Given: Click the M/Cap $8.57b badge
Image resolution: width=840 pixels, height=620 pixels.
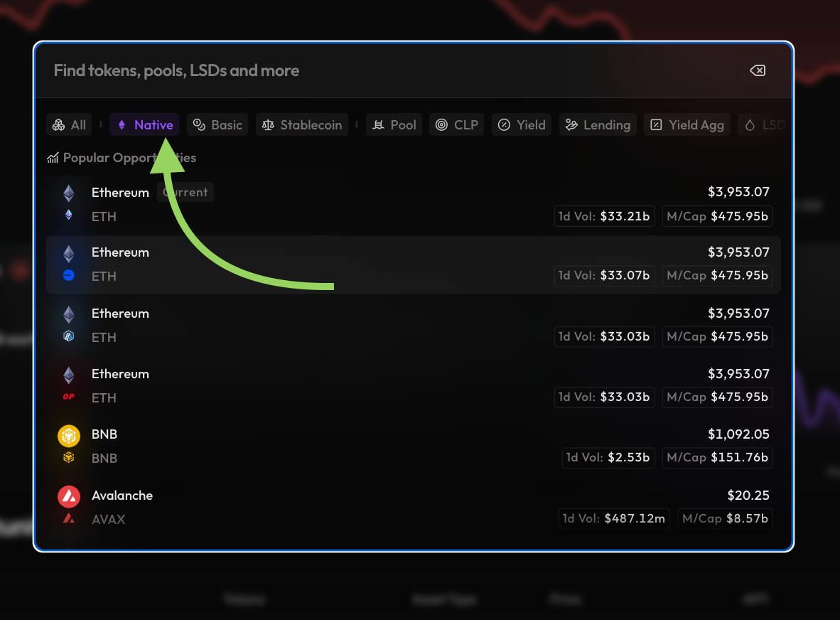Looking at the screenshot, I should (x=726, y=519).
